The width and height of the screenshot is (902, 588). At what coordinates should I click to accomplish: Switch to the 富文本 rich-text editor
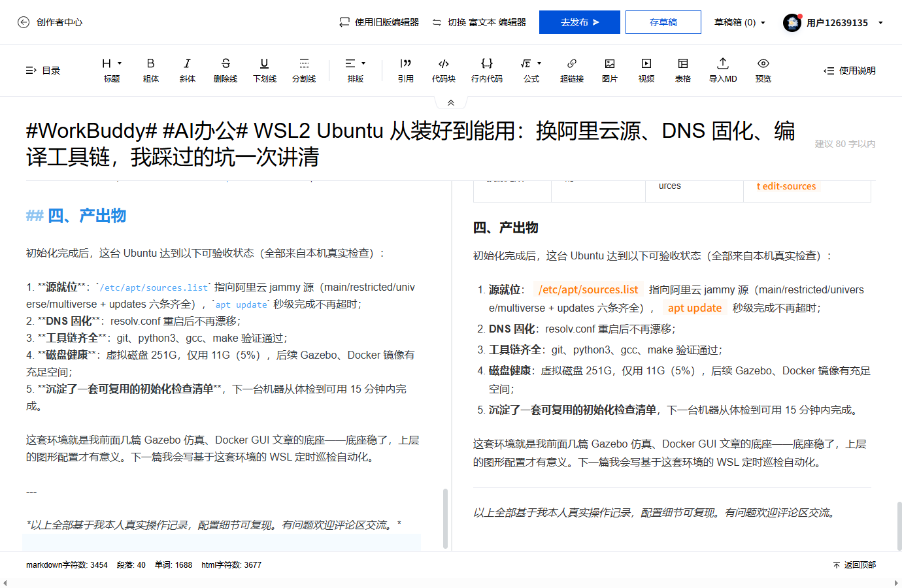pyautogui.click(x=479, y=22)
